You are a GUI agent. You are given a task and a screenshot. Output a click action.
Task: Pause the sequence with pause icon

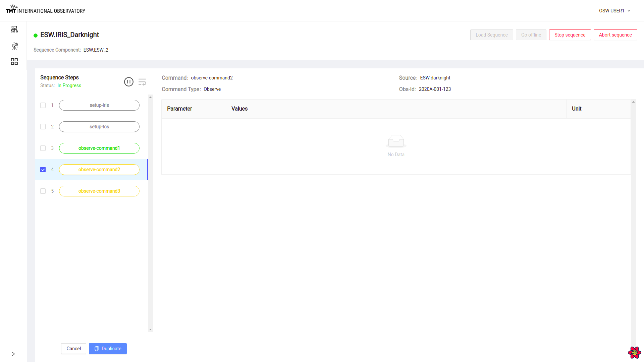[x=129, y=82]
